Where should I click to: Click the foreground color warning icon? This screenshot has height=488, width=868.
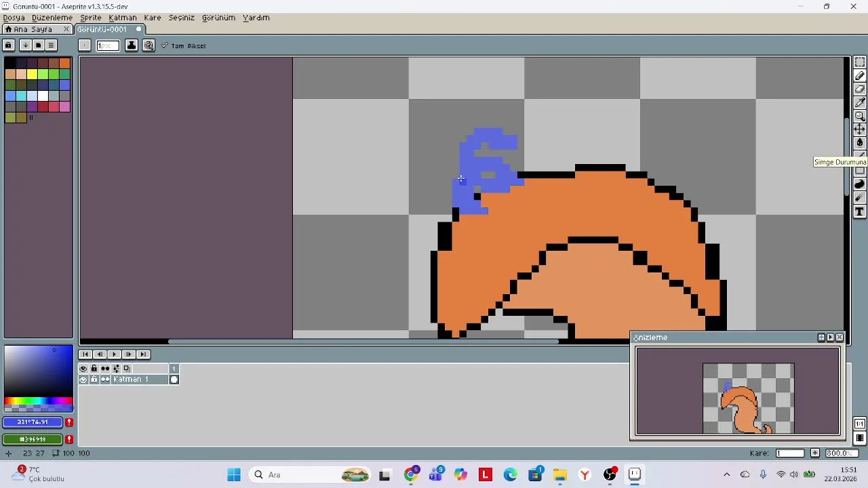[69, 422]
